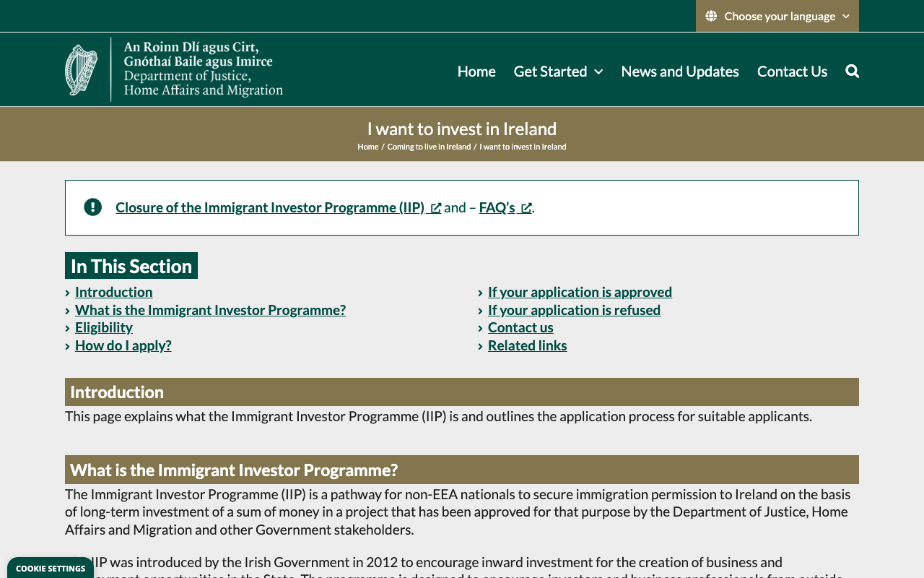Click the Introduction section heading bar
This screenshot has width=924, height=578.
coord(462,392)
